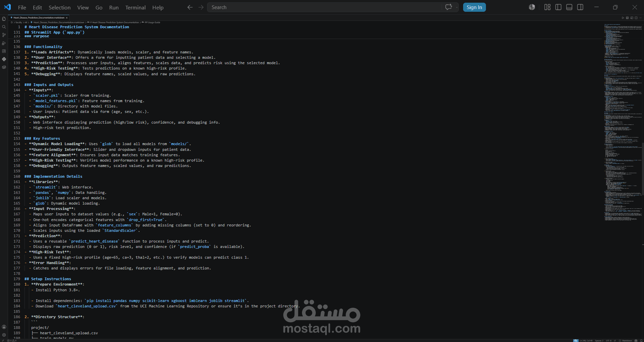Image resolution: width=644 pixels, height=342 pixels.
Task: Focus the Search command center box
Action: [325, 7]
